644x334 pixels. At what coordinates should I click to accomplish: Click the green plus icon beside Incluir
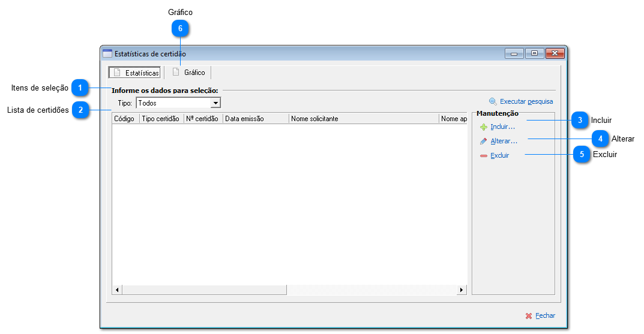(x=484, y=127)
